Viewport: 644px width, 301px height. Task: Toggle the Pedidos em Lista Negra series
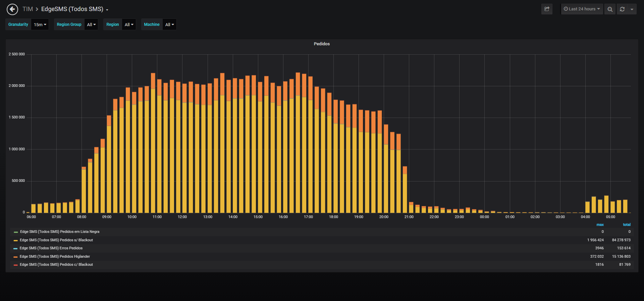[x=59, y=232]
